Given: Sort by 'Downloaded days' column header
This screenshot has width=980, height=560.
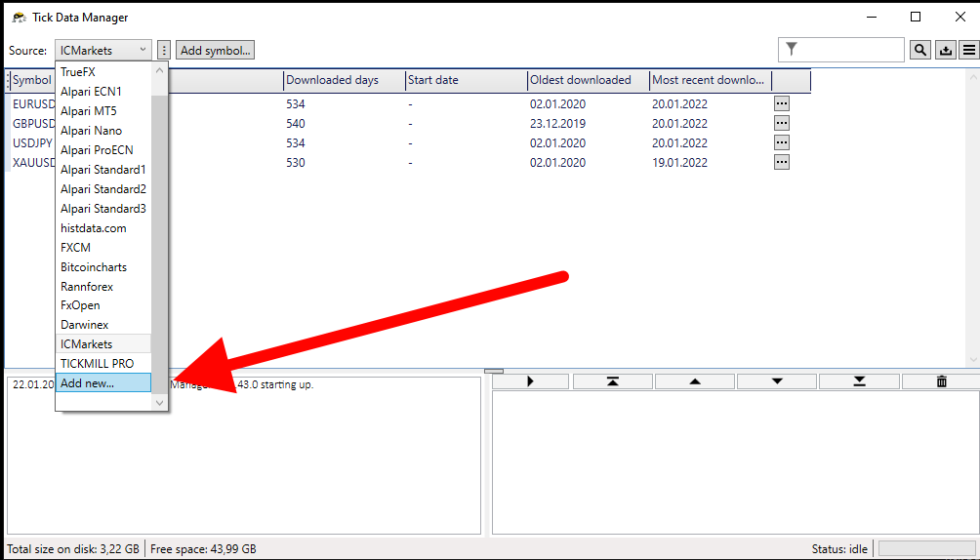Looking at the screenshot, I should click(x=333, y=80).
